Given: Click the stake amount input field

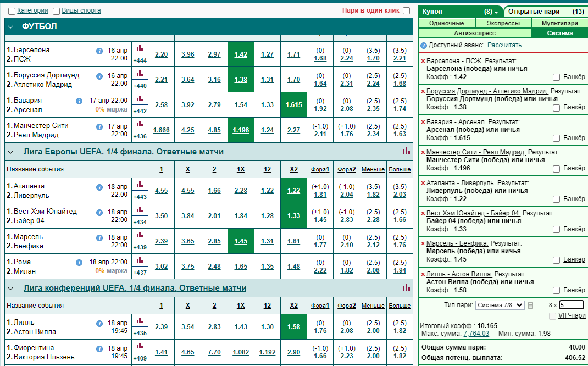Looking at the screenshot, I should pos(572,305).
